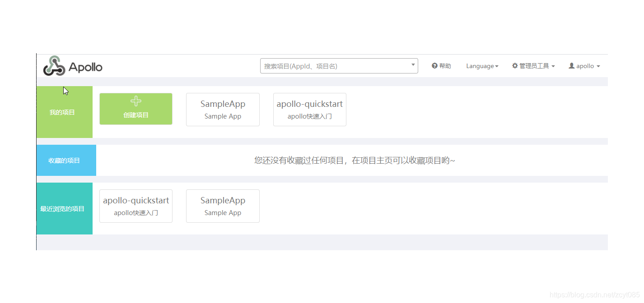Select the 收藏的项目 section label

64,161
